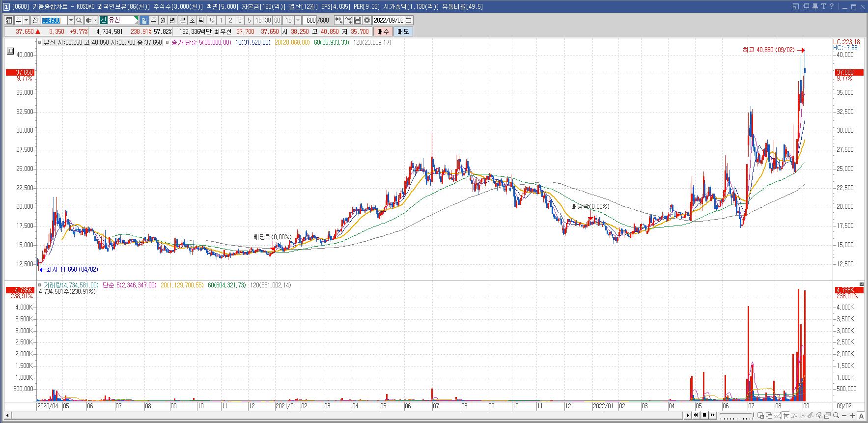Viewport: 868px width, 423px height.
Task: Open the stock code history dropdown arrow
Action: point(71,20)
